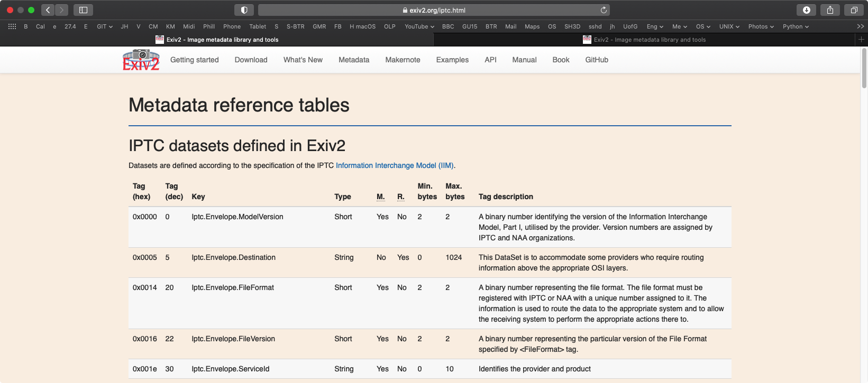Open the What's New page
This screenshot has width=868, height=383.
303,60
